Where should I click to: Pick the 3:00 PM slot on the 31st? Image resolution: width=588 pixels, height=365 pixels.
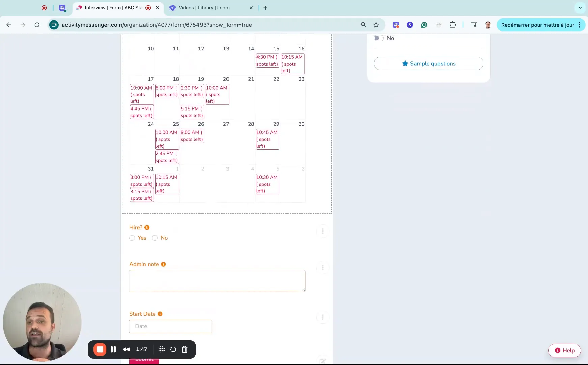[x=142, y=180]
